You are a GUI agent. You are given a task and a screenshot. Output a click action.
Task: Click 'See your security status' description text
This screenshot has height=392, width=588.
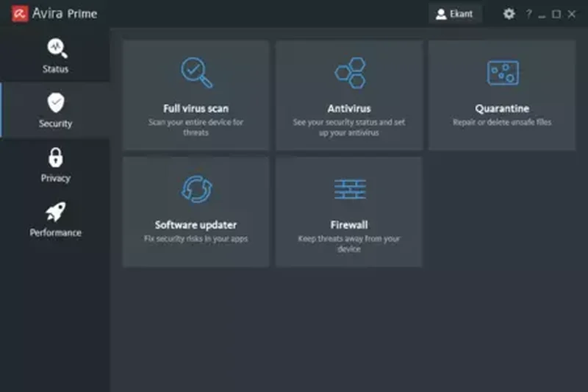coord(349,127)
